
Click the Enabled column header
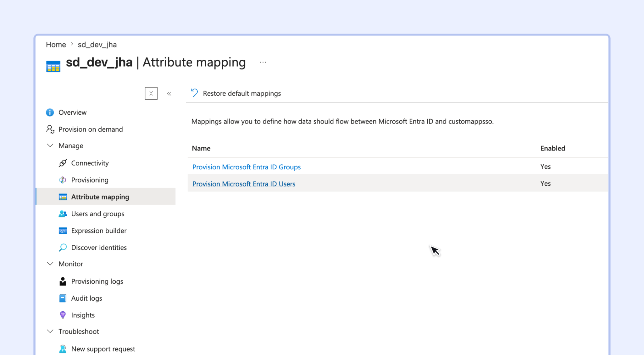pyautogui.click(x=553, y=148)
